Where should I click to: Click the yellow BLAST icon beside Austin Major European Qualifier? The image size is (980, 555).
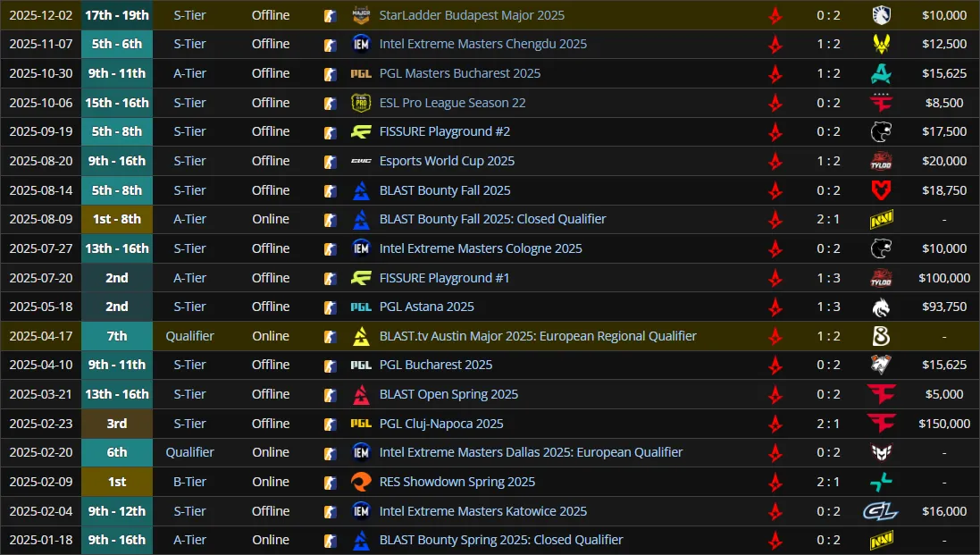[x=361, y=336]
